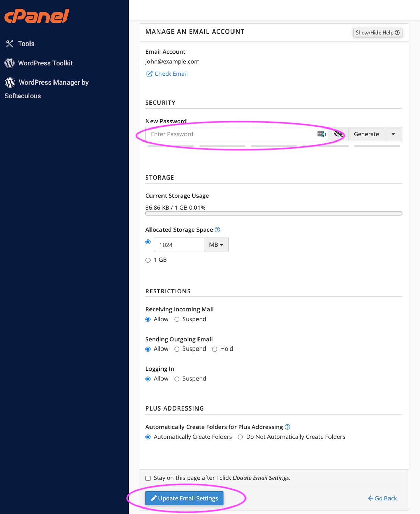Click the WordPress Toolkit logo icon

(x=10, y=63)
